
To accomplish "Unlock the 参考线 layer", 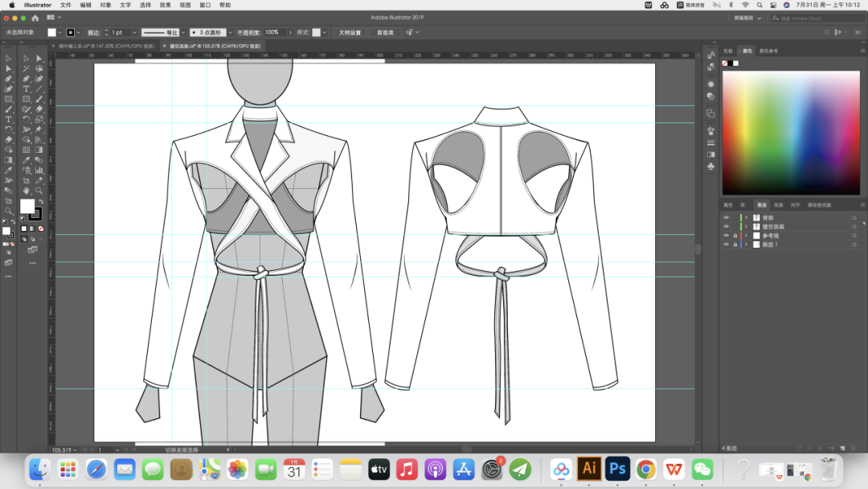I will (735, 236).
